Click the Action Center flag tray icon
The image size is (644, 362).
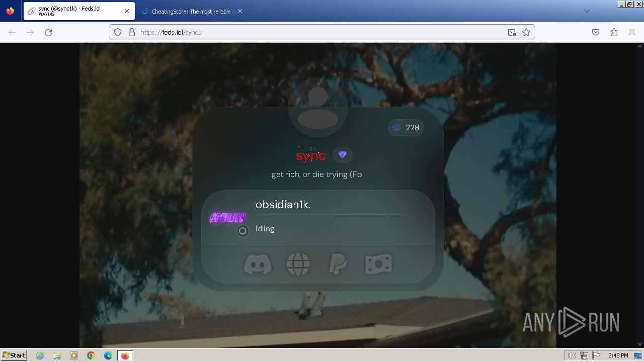[596, 355]
